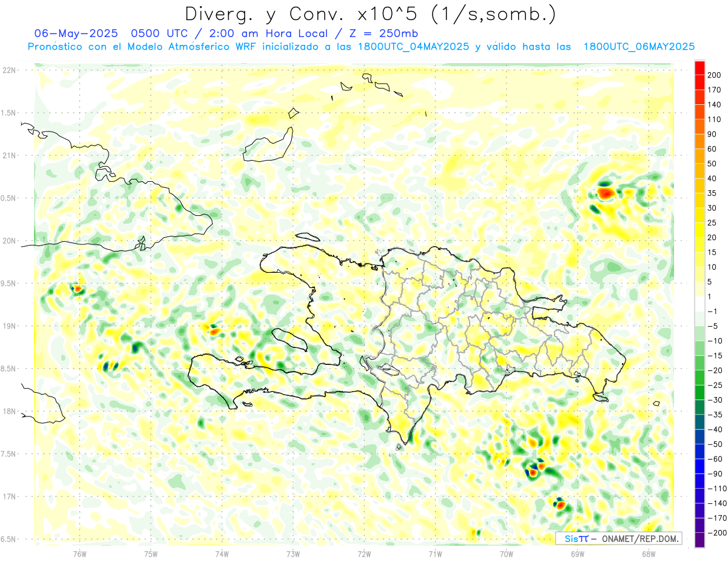Click the positive colorbar value "5"
Image resolution: width=728 pixels, height=562 pixels.
pyautogui.click(x=710, y=282)
